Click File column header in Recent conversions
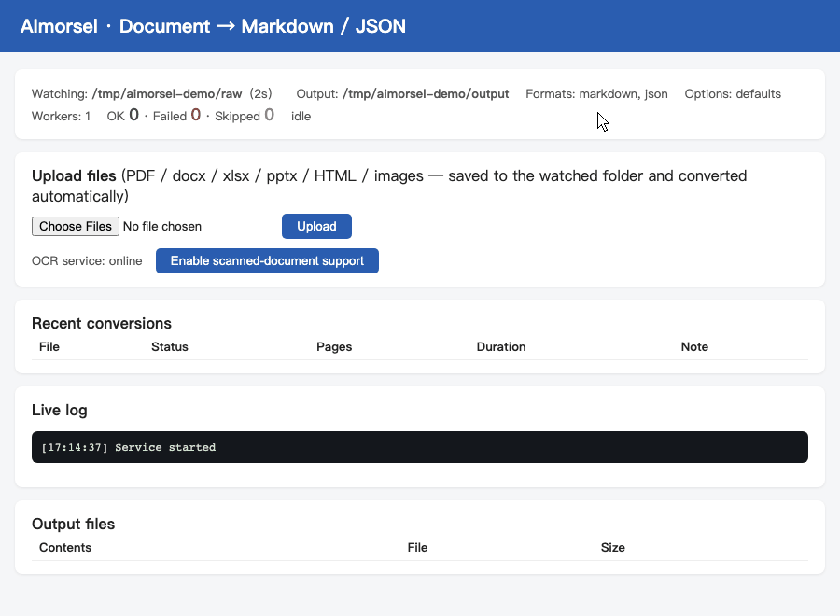 [x=49, y=347]
